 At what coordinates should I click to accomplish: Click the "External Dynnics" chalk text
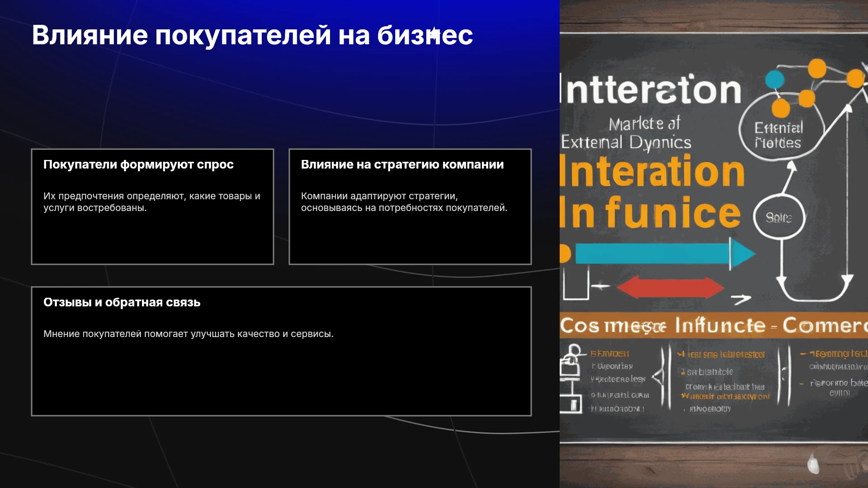[x=626, y=142]
